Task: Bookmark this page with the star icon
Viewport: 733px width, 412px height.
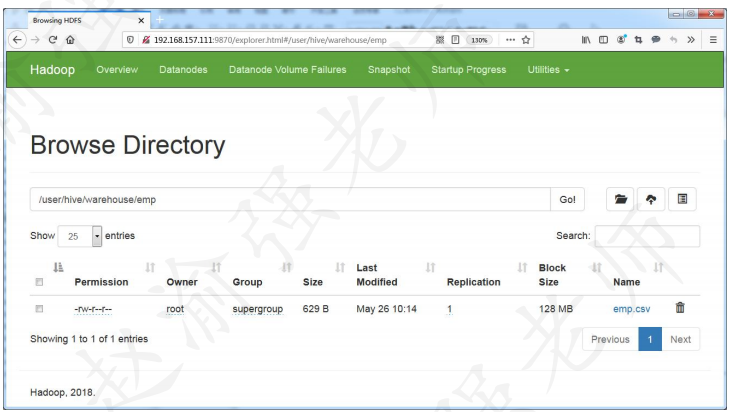Action: [526, 40]
